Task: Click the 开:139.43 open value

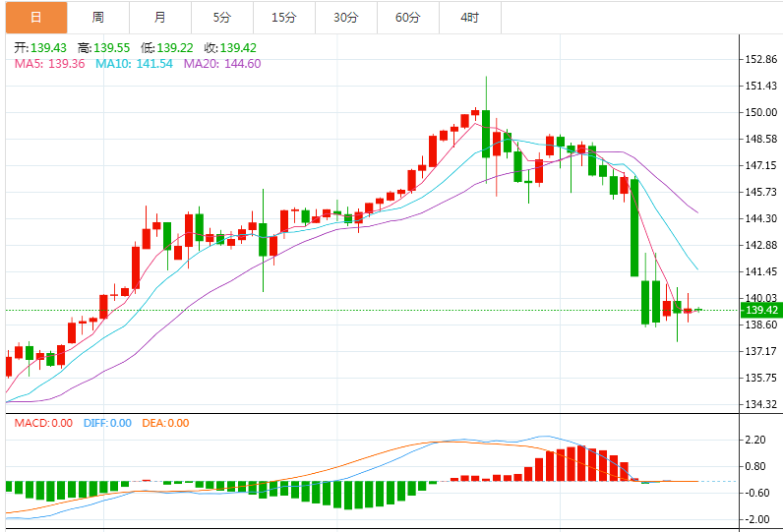Action: point(40,48)
